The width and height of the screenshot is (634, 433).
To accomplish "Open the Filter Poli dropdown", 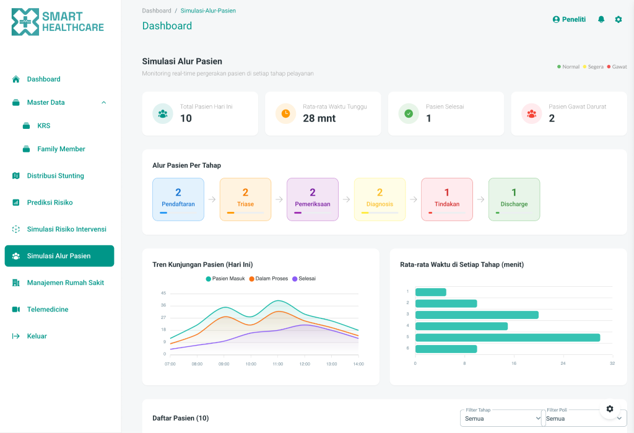I will [x=584, y=418].
